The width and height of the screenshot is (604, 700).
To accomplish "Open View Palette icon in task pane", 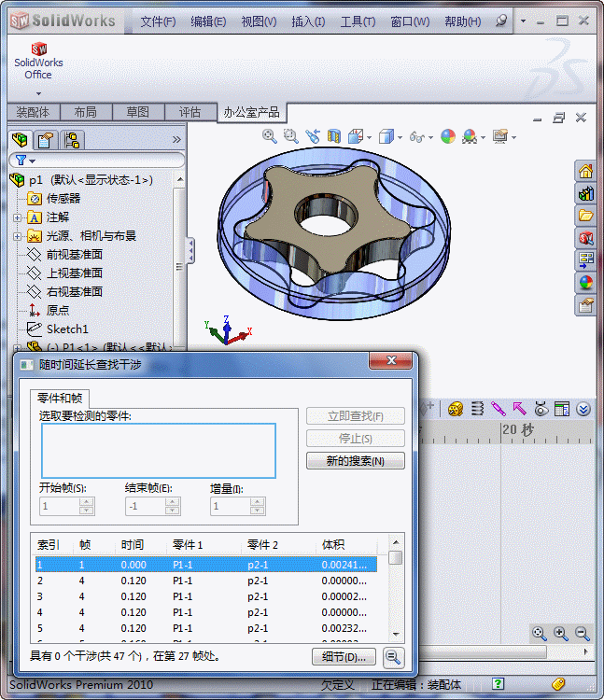I will (585, 260).
